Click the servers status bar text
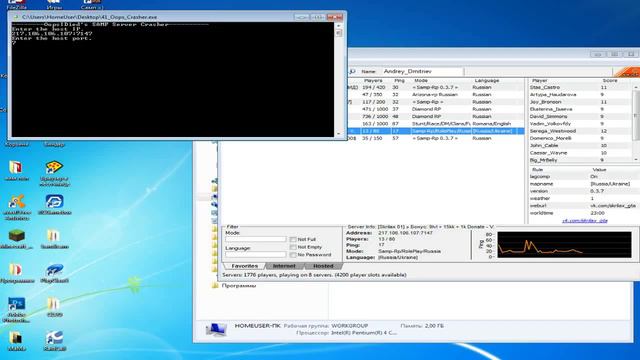The width and height of the screenshot is (640, 360). tap(314, 275)
